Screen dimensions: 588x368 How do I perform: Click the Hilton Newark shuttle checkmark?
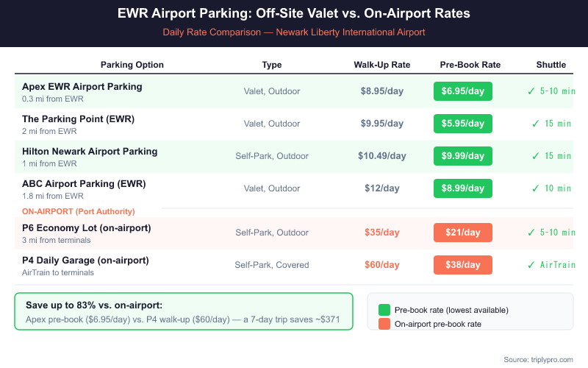535,156
